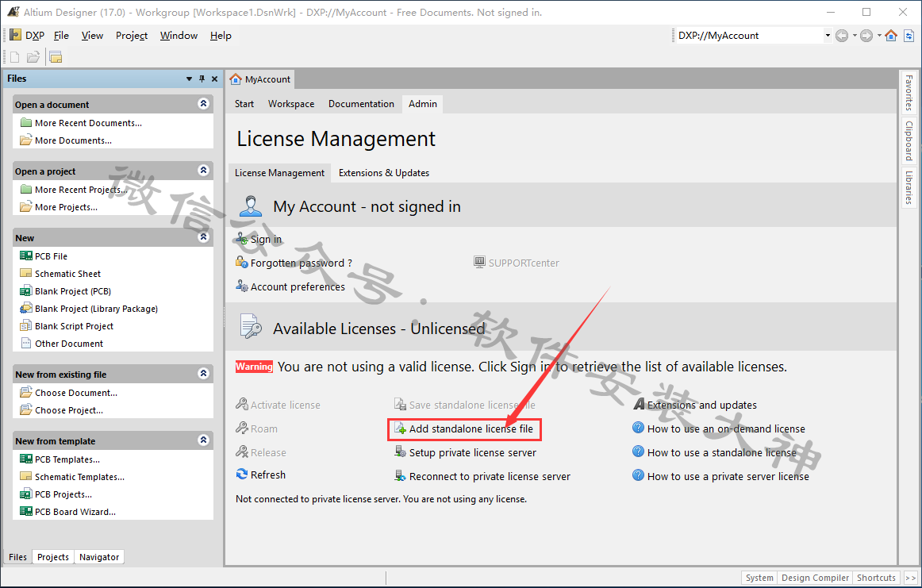Open How to use an on-demand license
The image size is (922, 588).
[x=726, y=429]
